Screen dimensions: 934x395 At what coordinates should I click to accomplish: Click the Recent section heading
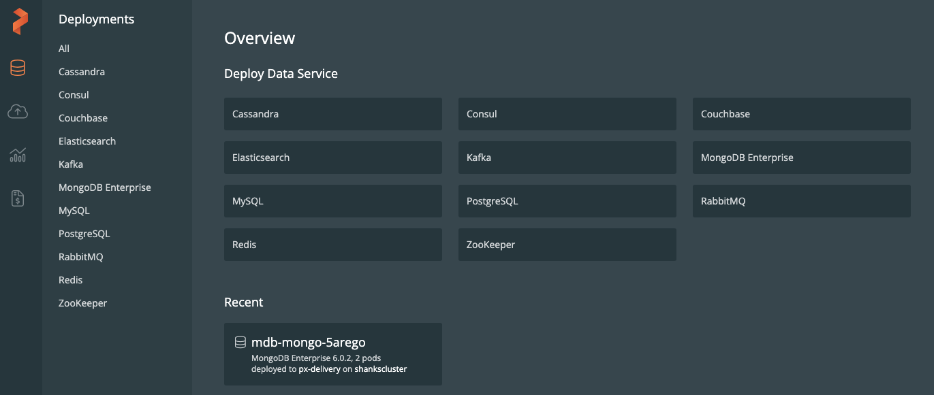coord(244,303)
